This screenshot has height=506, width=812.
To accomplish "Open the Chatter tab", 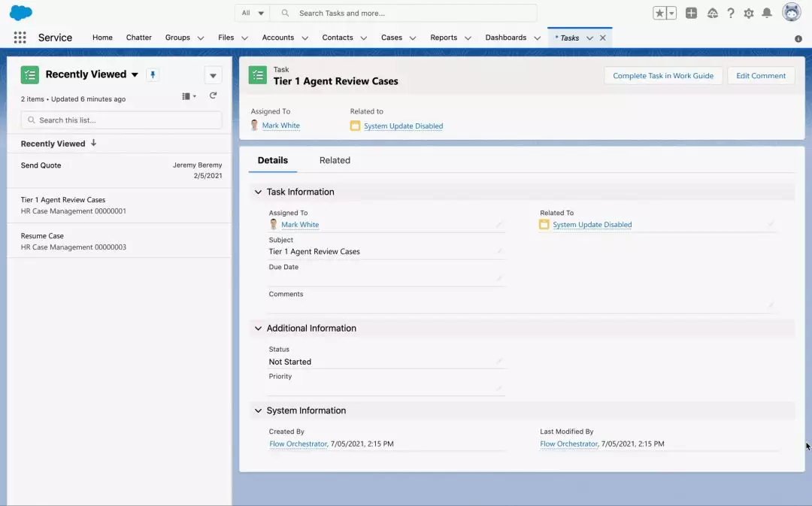I will tap(139, 38).
